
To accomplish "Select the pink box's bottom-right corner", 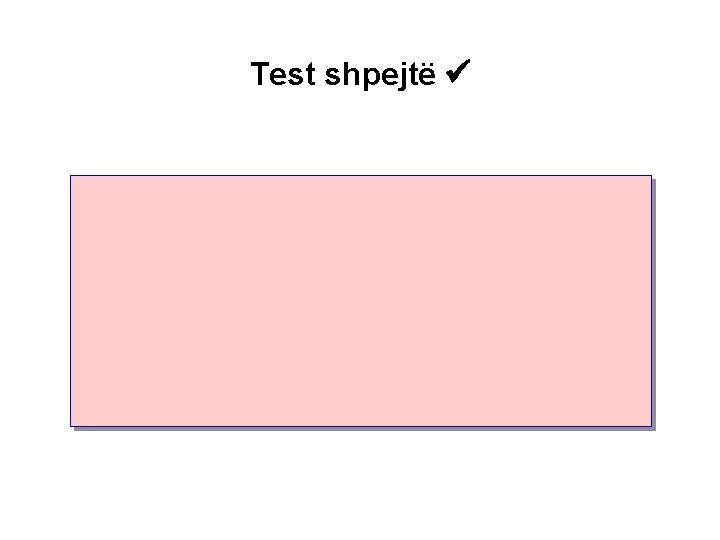I will tap(650, 424).
